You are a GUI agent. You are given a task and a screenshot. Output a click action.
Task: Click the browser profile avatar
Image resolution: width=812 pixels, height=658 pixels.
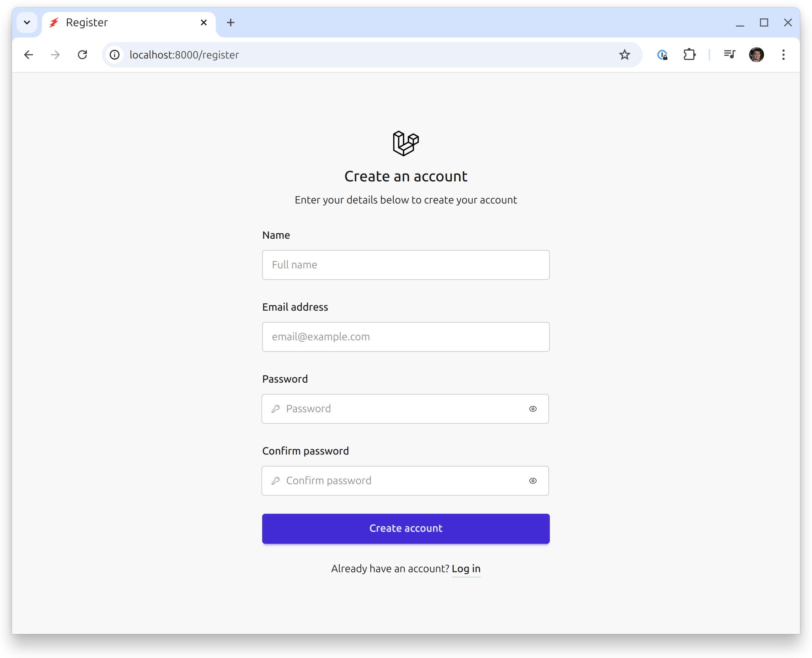tap(756, 55)
